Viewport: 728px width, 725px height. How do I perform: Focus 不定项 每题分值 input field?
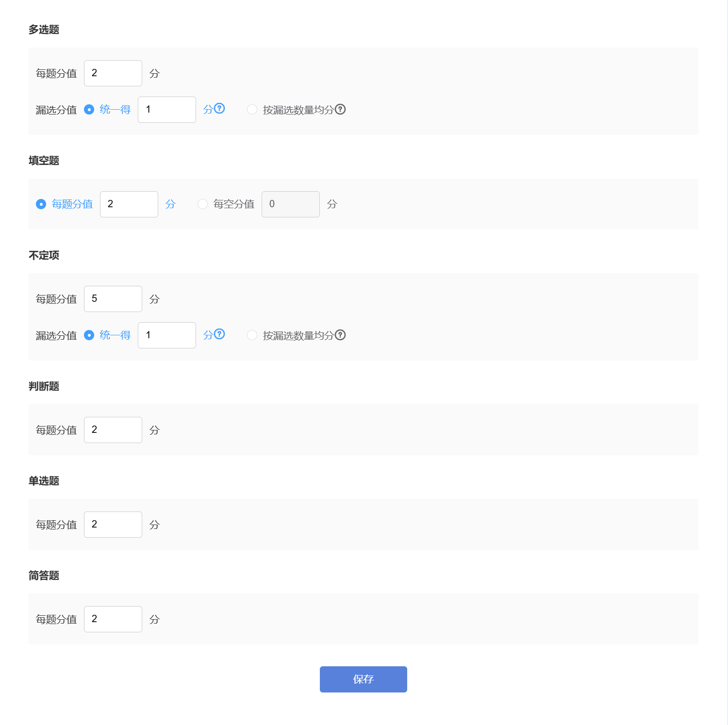pyautogui.click(x=113, y=299)
